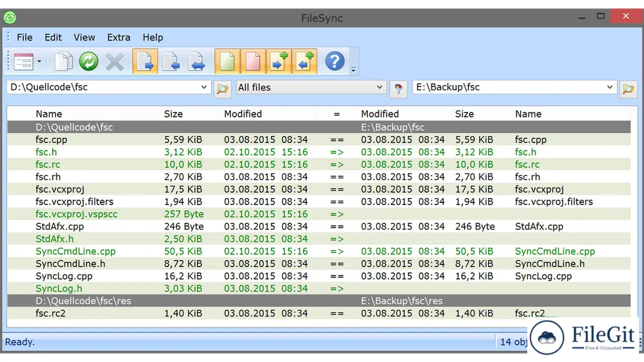Viewport: 644px width, 362px height.
Task: Sort by right Name column header
Action: point(528,114)
